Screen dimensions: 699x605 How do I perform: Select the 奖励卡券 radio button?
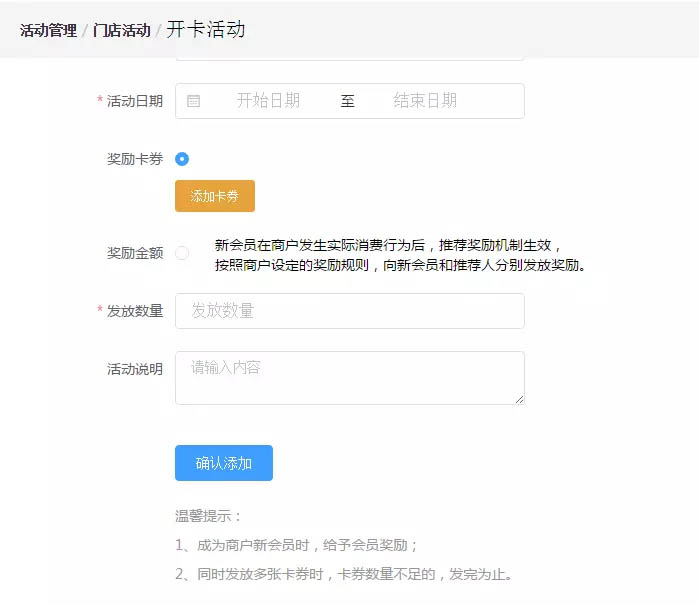tap(182, 159)
